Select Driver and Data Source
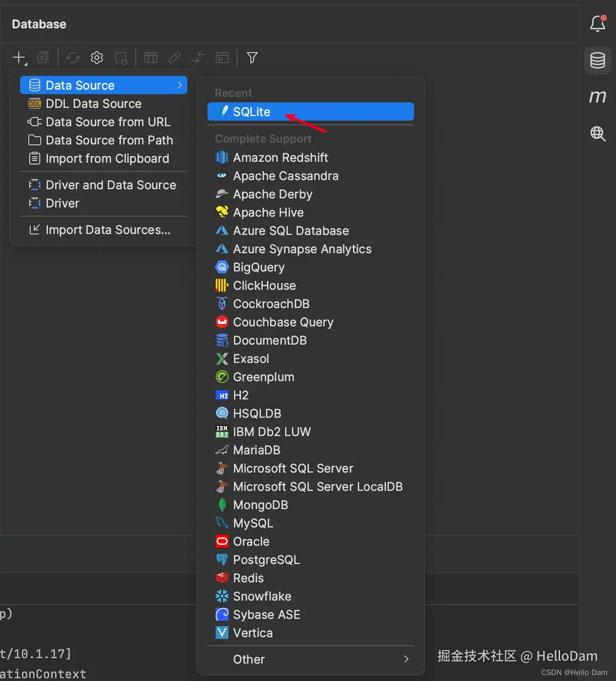Viewport: 616px width, 681px height. (x=111, y=185)
